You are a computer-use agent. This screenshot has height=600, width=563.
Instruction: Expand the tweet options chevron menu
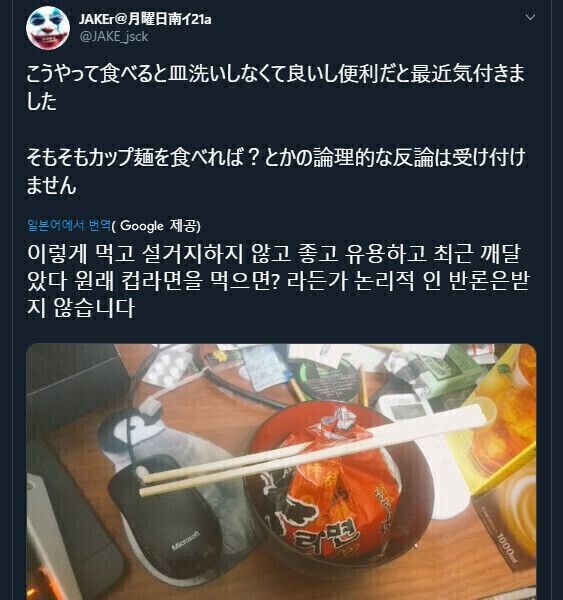tap(530, 17)
